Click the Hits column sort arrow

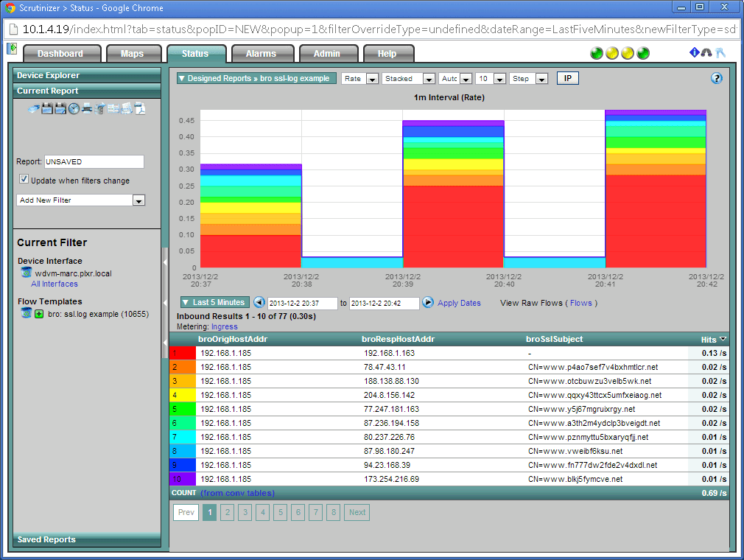pyautogui.click(x=723, y=339)
